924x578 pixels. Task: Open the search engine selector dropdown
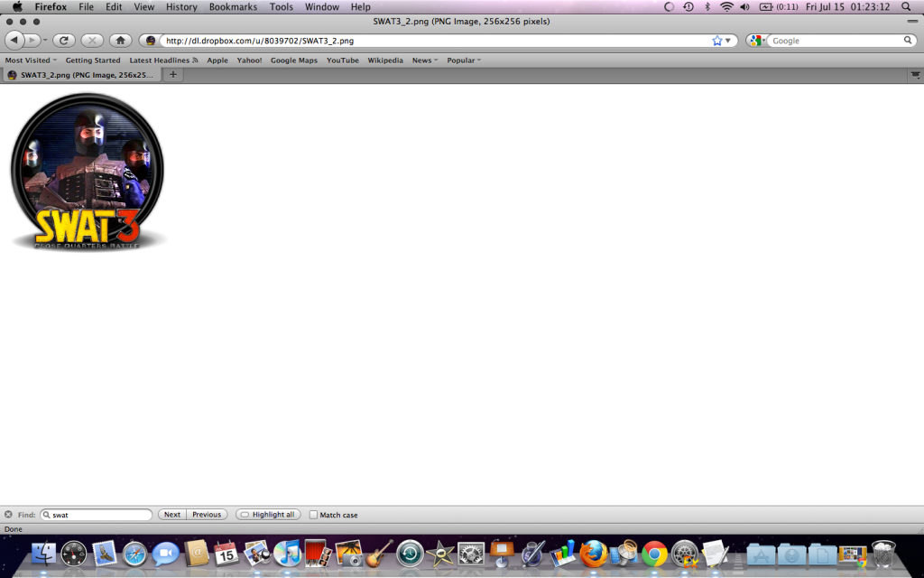[x=758, y=40]
